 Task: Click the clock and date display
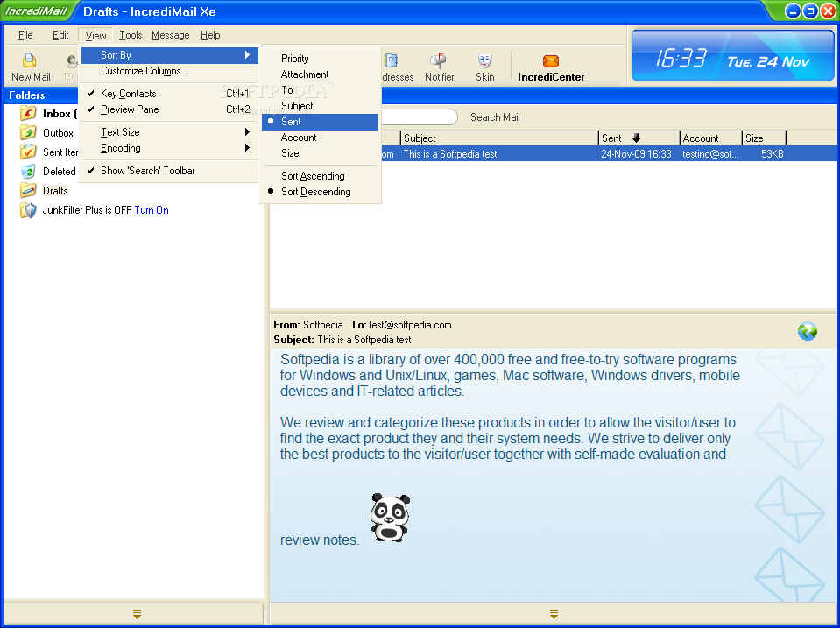coord(732,56)
